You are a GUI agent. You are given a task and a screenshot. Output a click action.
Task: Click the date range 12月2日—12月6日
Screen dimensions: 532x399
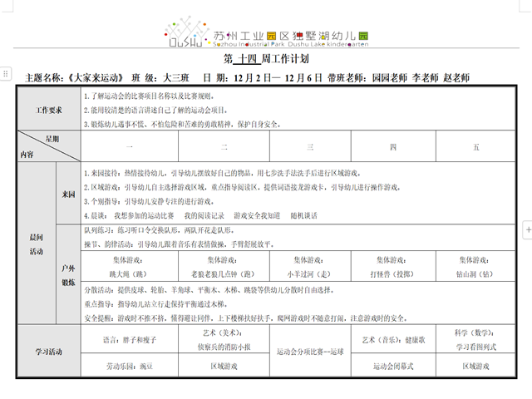278,78
